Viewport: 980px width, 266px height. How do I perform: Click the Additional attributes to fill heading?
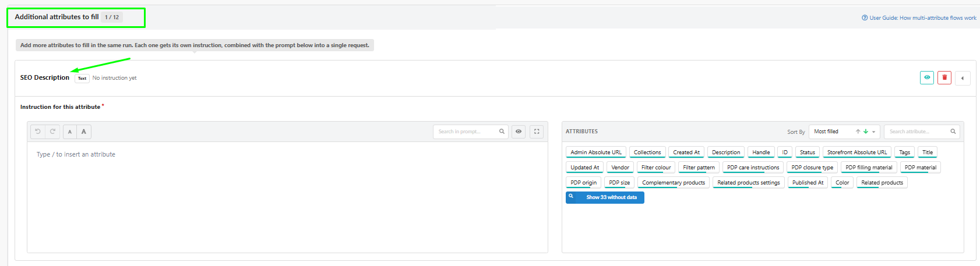pos(57,17)
